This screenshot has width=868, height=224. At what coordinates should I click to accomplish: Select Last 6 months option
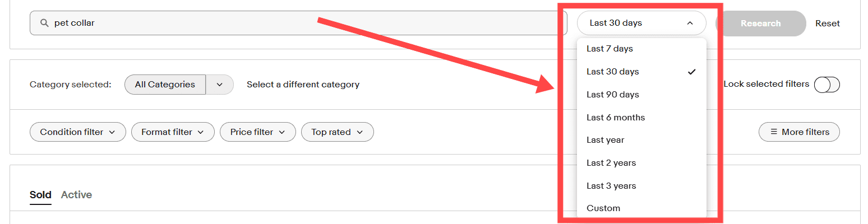(x=616, y=118)
